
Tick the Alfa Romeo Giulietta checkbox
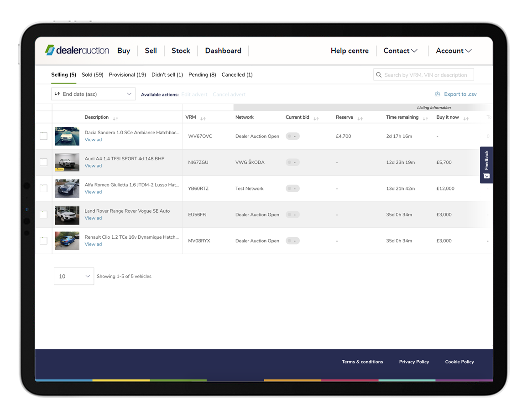(44, 188)
